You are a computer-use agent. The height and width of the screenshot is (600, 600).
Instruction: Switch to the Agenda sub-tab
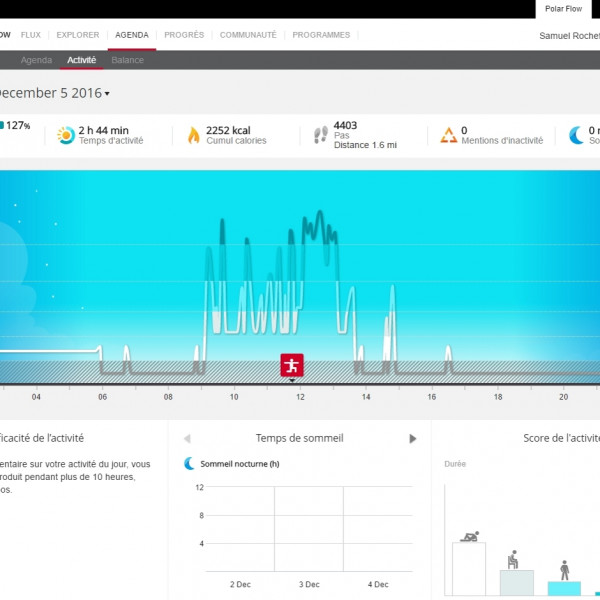[36, 60]
